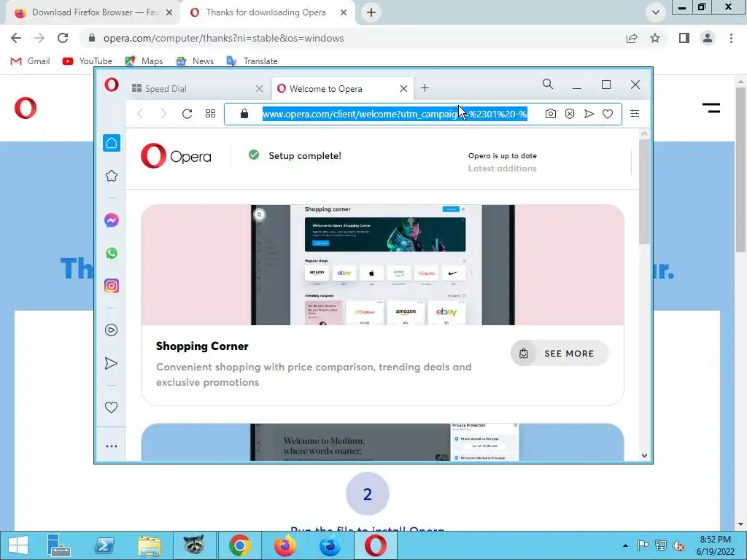
Task: Open PowerShell from the taskbar
Action: (104, 545)
